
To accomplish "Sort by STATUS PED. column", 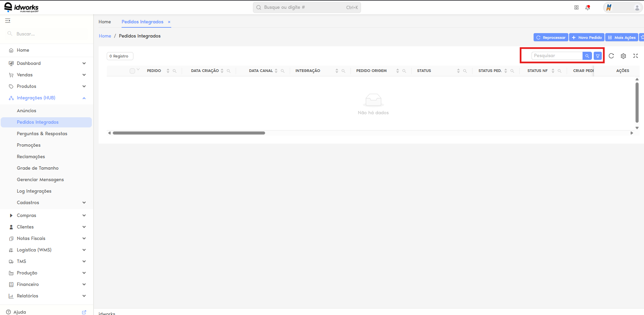I will (506, 71).
